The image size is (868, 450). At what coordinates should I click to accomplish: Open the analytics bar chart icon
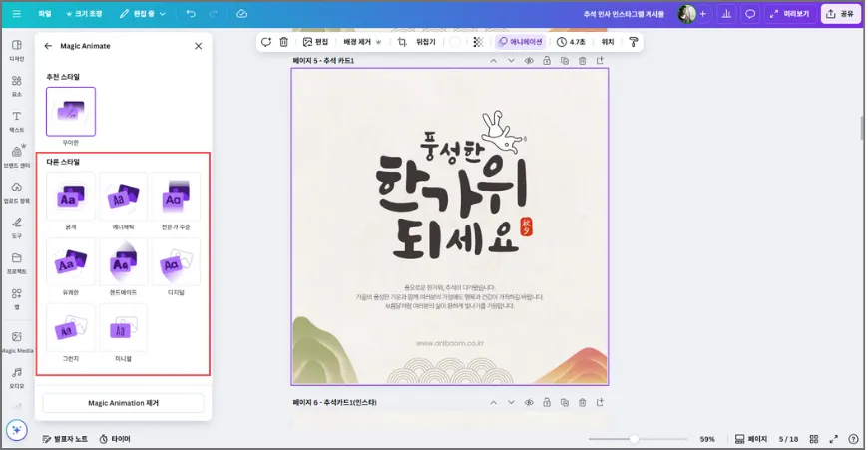coord(726,14)
